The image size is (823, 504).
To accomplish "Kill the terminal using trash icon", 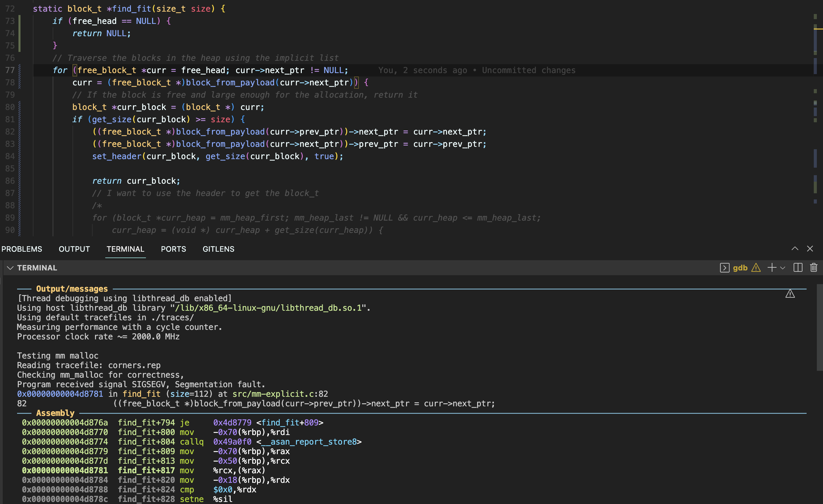I will point(814,268).
